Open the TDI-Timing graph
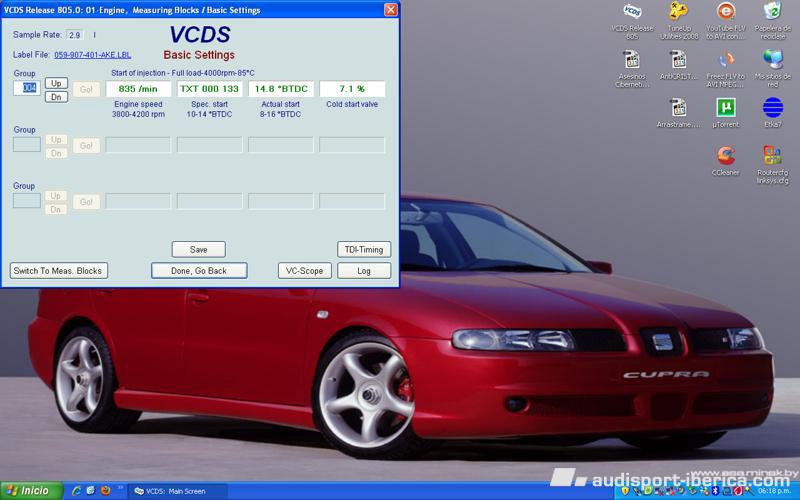 pos(364,249)
